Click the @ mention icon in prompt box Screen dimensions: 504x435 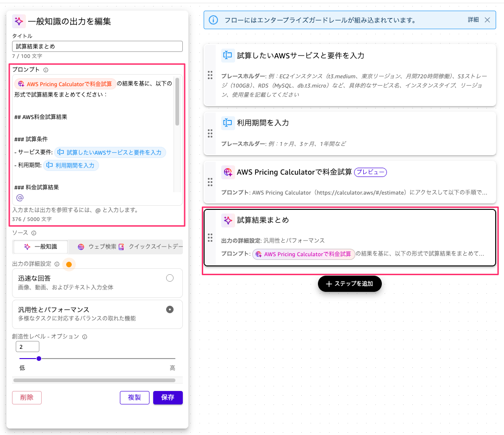(x=20, y=198)
